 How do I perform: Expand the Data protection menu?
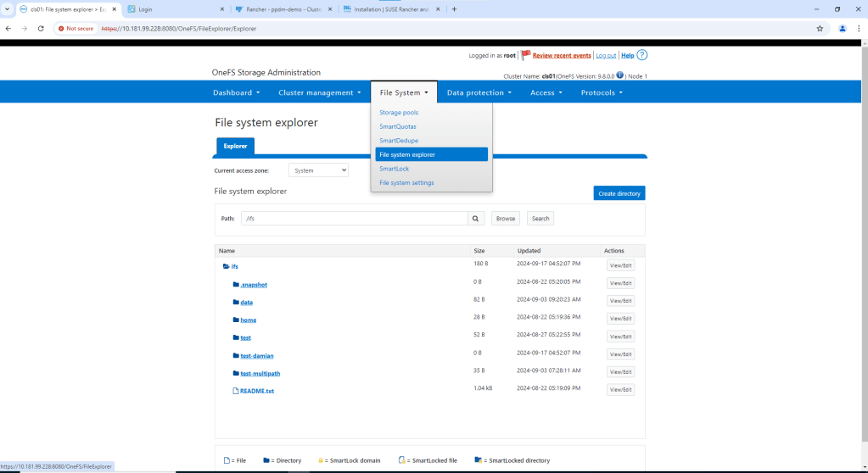pos(479,92)
